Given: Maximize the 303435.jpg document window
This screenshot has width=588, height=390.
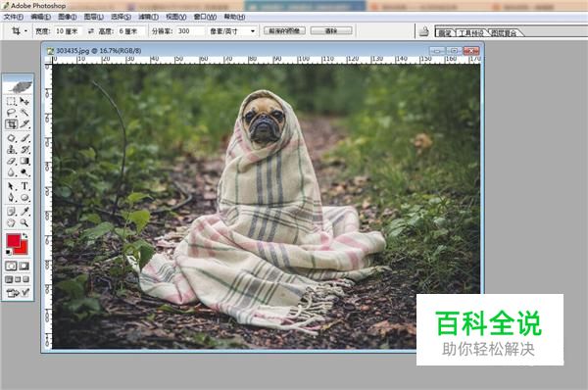Looking at the screenshot, I should (x=454, y=51).
